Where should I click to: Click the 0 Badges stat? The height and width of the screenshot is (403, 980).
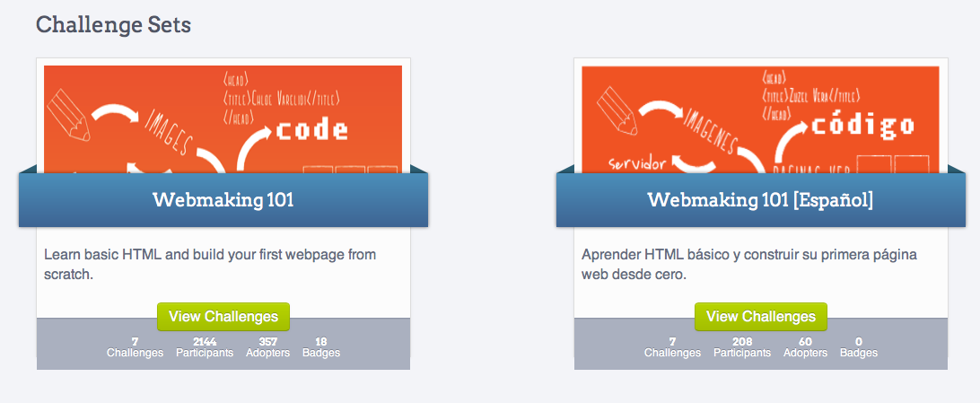pyautogui.click(x=859, y=347)
